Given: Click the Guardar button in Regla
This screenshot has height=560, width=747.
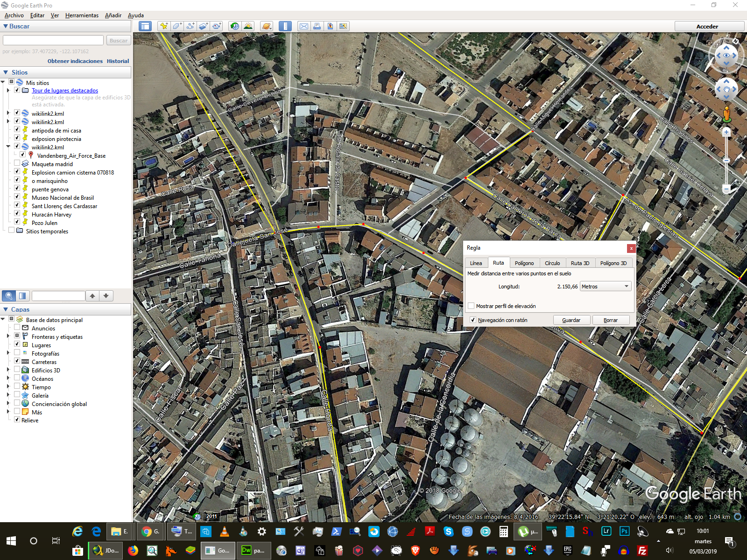Looking at the screenshot, I should [571, 320].
